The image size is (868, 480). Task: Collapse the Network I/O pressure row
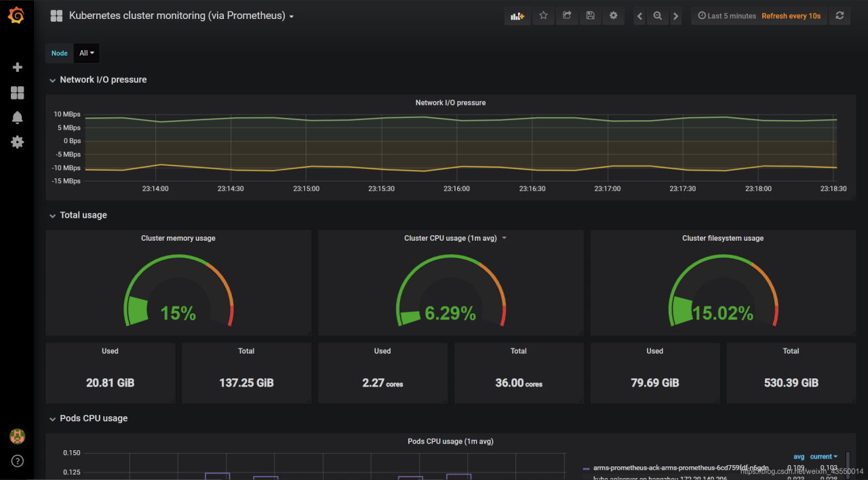point(53,80)
